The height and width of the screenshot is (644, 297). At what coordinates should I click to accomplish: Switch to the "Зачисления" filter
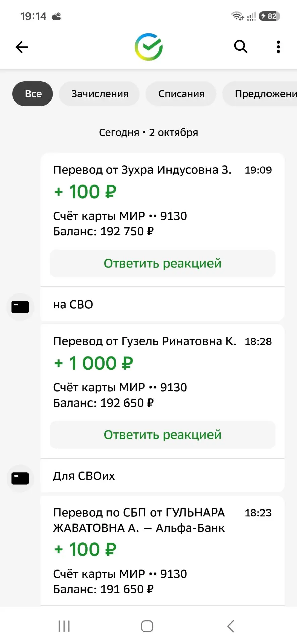pyautogui.click(x=100, y=94)
